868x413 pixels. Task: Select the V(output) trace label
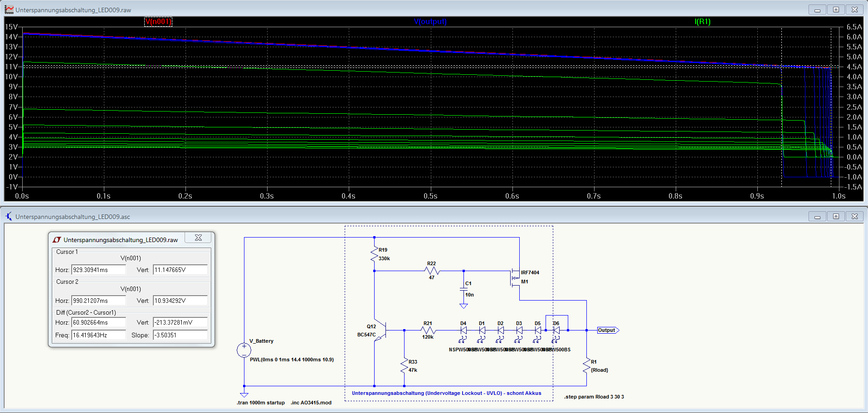click(x=430, y=21)
